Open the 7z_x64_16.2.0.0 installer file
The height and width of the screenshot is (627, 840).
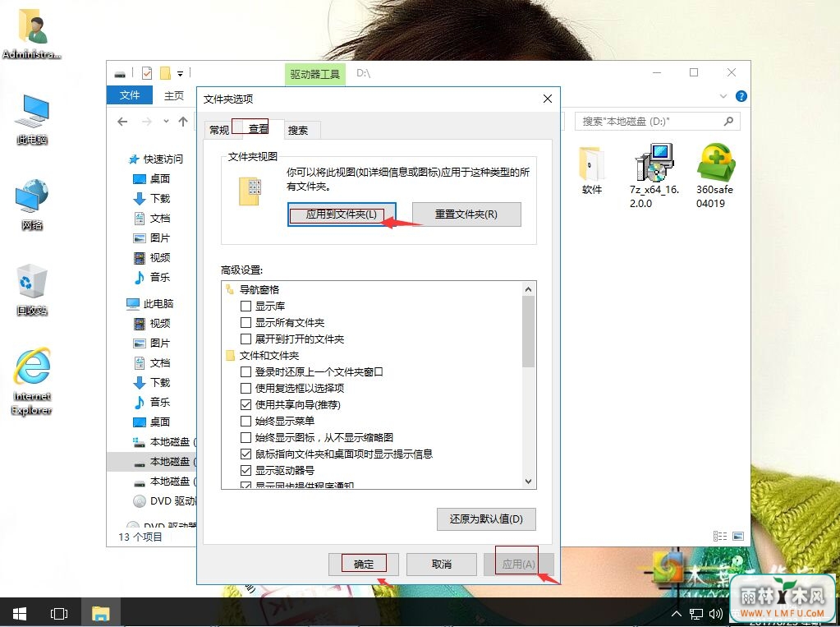coord(654,176)
